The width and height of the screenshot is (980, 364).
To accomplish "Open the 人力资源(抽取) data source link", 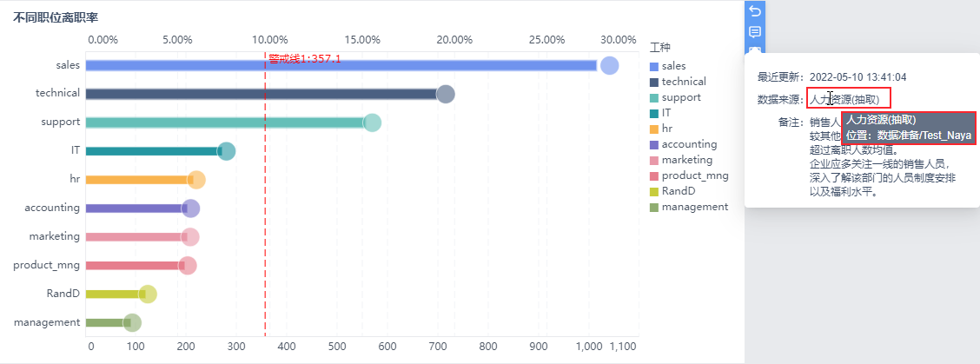I will [x=848, y=99].
